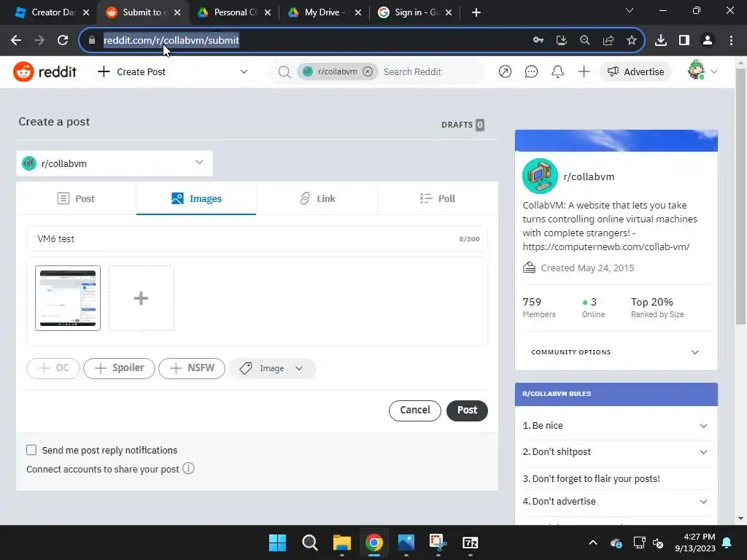The image size is (747, 560).
Task: Open 7-Zip from the taskbar
Action: (471, 542)
